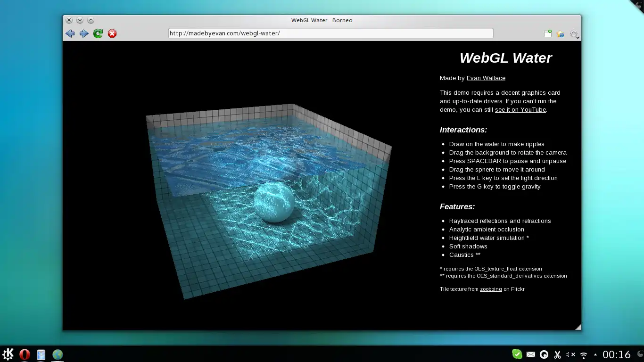This screenshot has height=362, width=644.
Task: Open the Wi-Fi network tray icon
Action: pyautogui.click(x=584, y=355)
